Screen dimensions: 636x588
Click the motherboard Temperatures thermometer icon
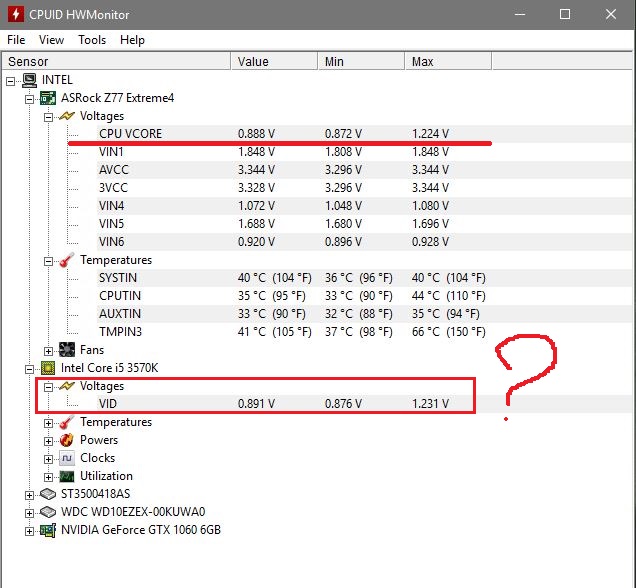67,260
